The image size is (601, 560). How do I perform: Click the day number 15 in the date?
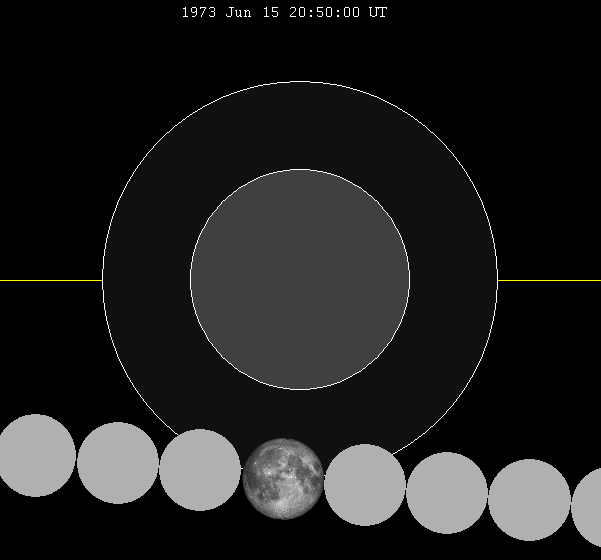tap(273, 13)
